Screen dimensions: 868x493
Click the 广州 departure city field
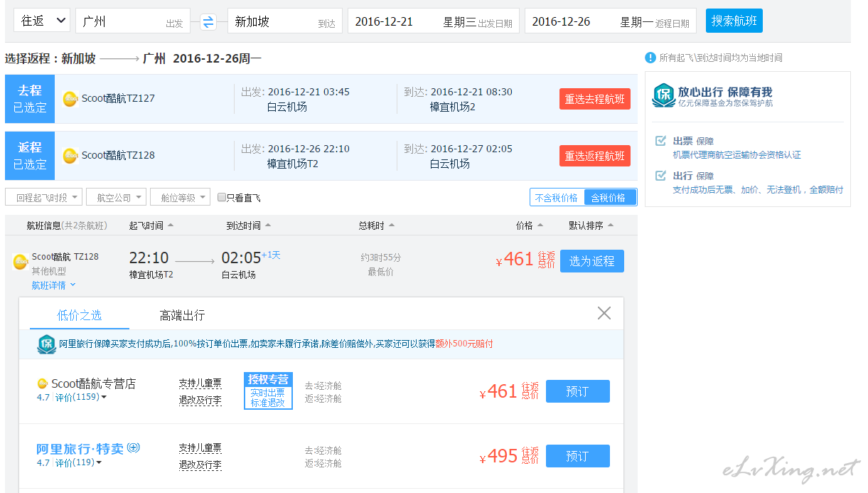click(x=132, y=21)
